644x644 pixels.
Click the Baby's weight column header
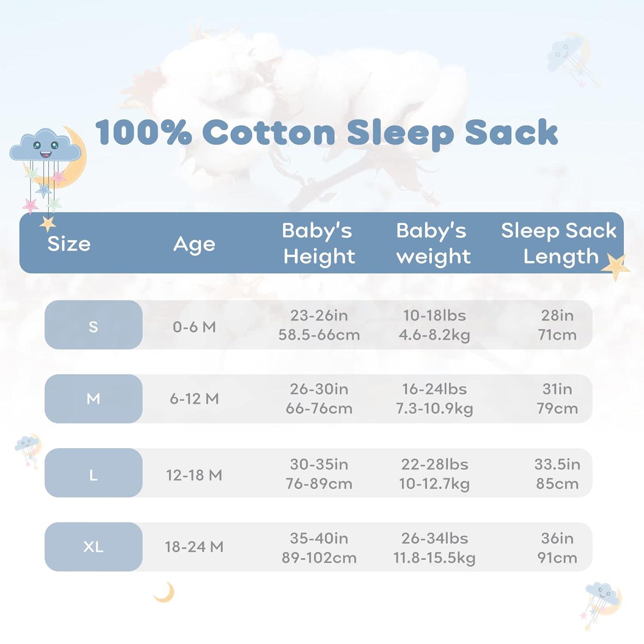433,243
